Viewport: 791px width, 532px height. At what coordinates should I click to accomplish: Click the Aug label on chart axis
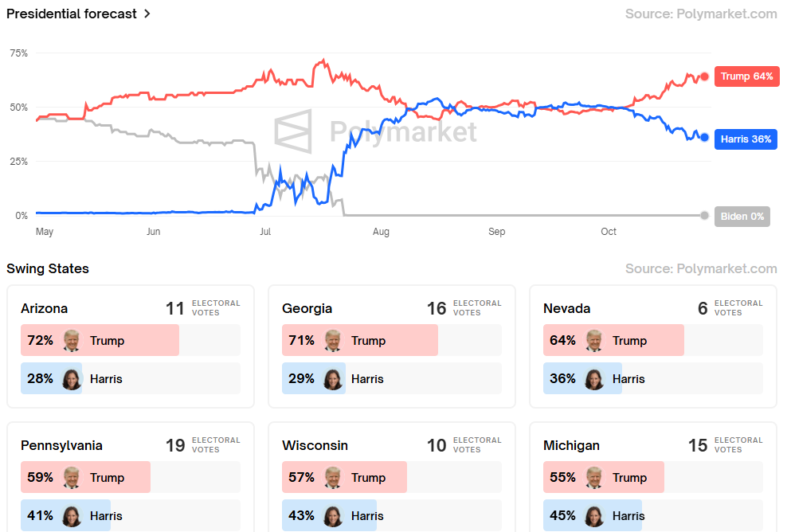click(381, 232)
